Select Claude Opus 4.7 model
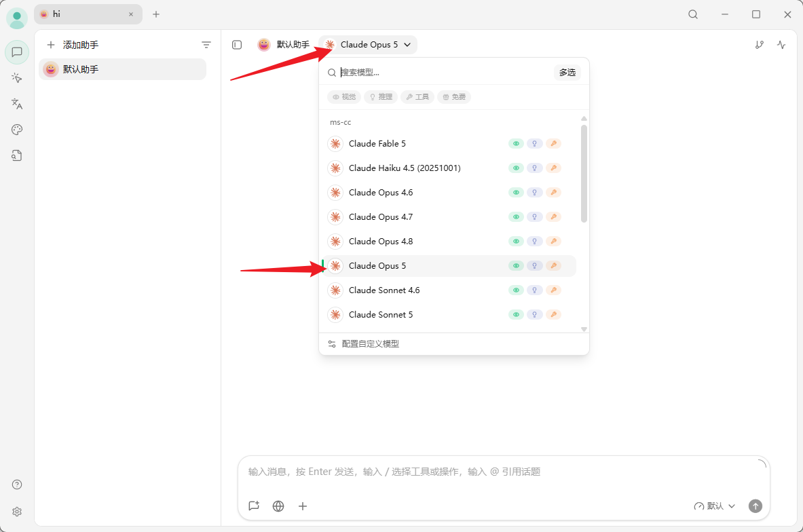The height and width of the screenshot is (532, 803). pyautogui.click(x=449, y=217)
